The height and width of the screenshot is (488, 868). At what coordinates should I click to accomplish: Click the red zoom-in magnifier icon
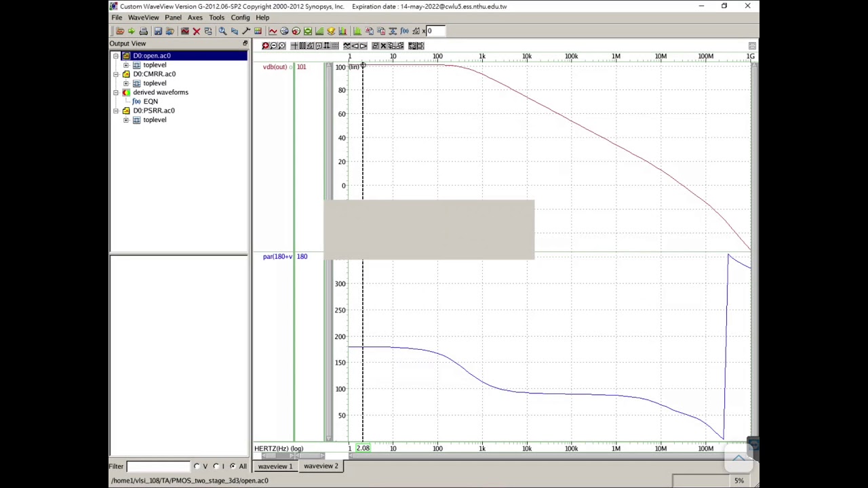[x=265, y=45]
